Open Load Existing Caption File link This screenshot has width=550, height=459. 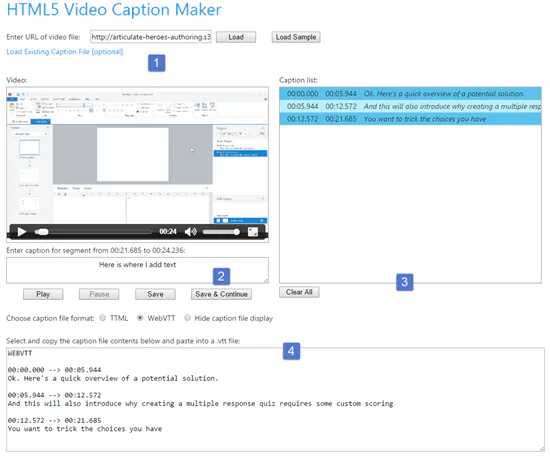click(65, 52)
